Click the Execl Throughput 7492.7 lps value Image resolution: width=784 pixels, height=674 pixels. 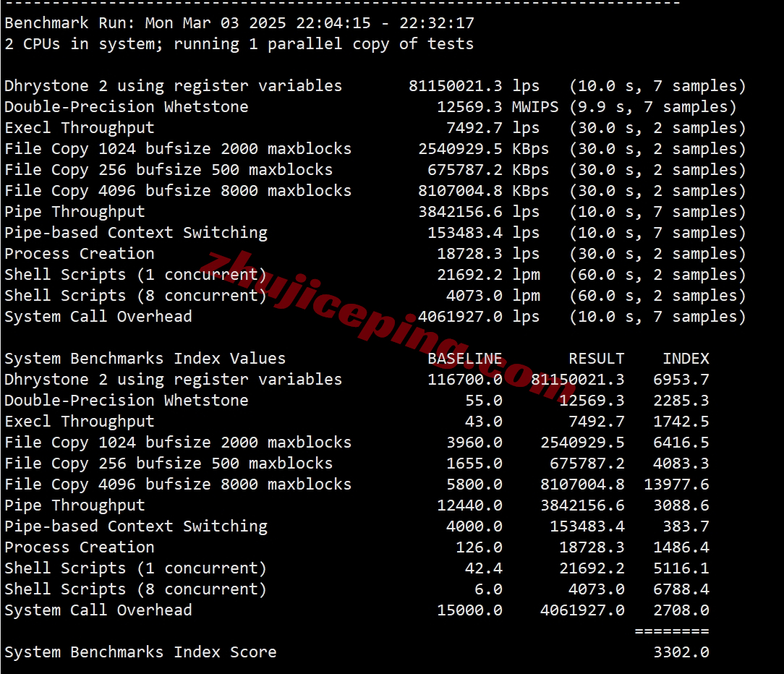point(493,128)
